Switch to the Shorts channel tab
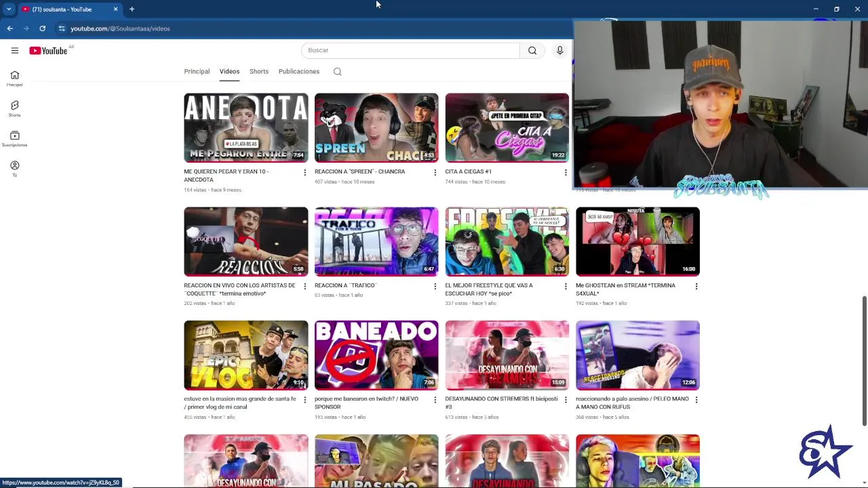Screen dimensions: 868x488 [x=259, y=71]
